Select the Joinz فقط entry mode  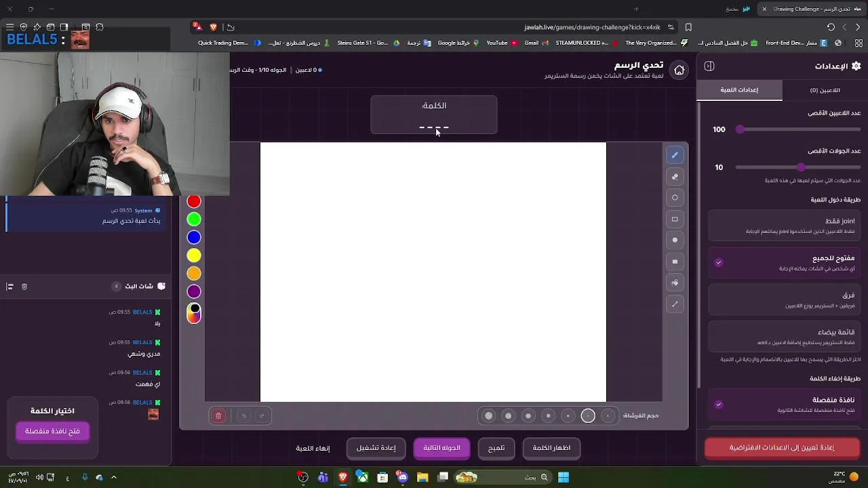pos(785,226)
